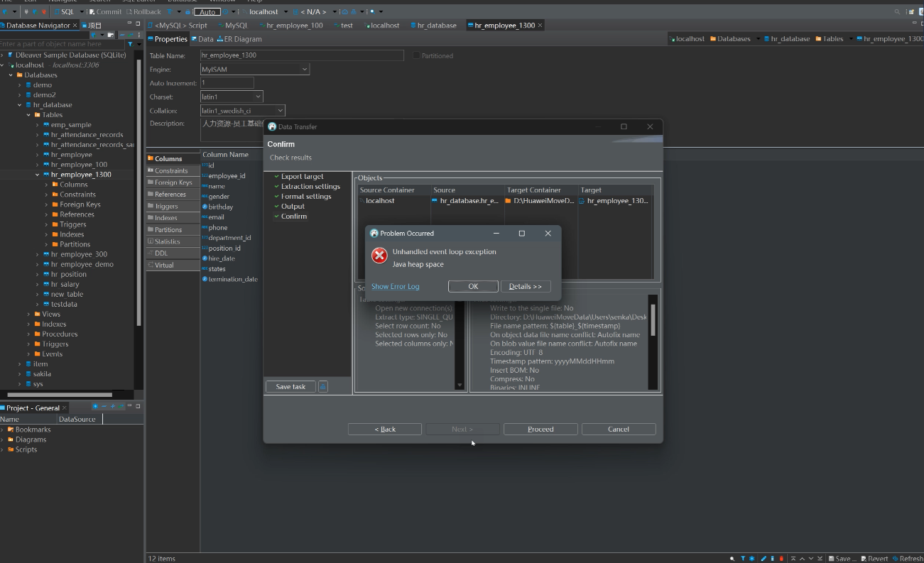Select the Constraints side tab
The height and width of the screenshot is (563, 924).
(173, 171)
